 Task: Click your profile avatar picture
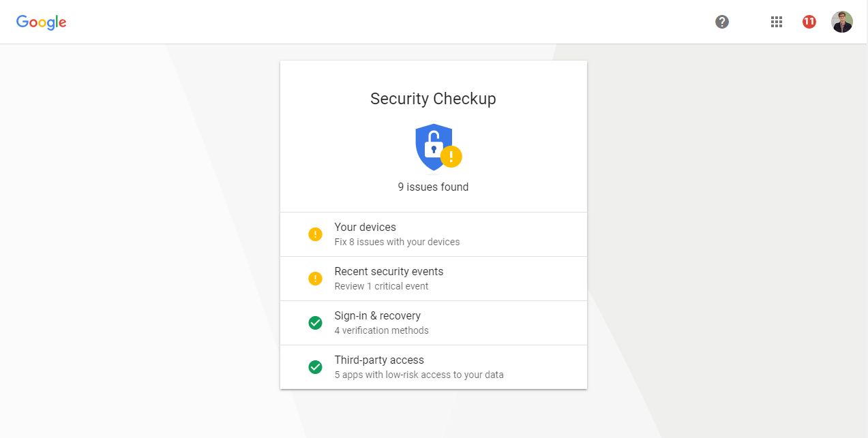[x=841, y=21]
